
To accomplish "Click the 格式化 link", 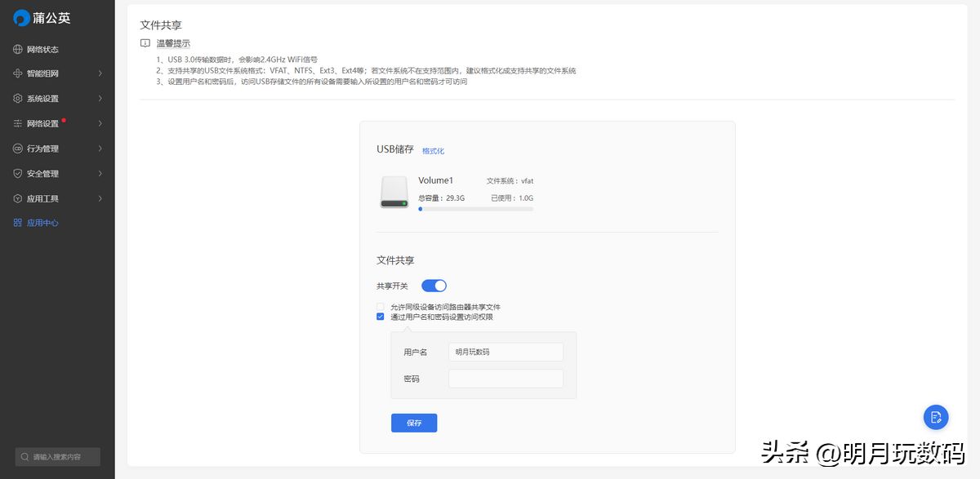I will tap(433, 151).
